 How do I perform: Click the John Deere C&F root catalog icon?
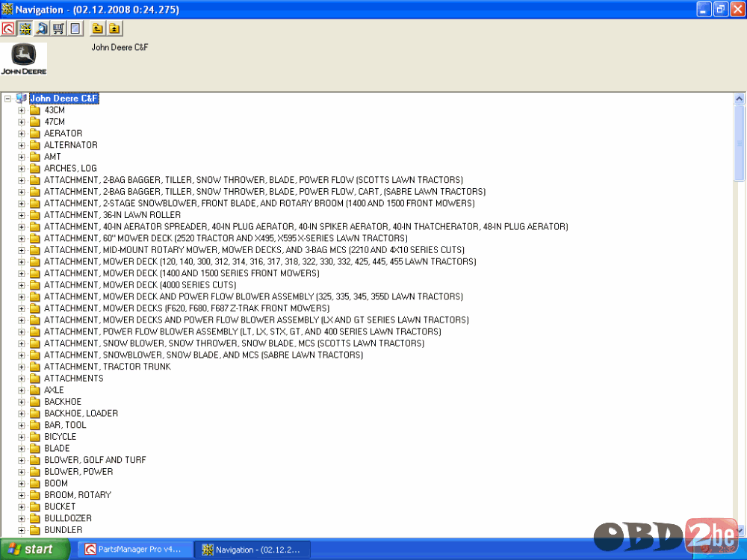(x=22, y=99)
